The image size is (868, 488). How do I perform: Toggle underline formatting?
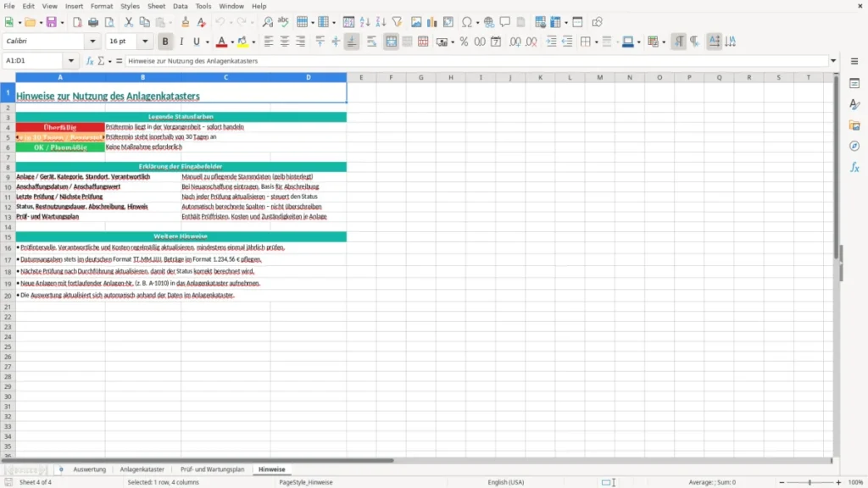click(197, 42)
